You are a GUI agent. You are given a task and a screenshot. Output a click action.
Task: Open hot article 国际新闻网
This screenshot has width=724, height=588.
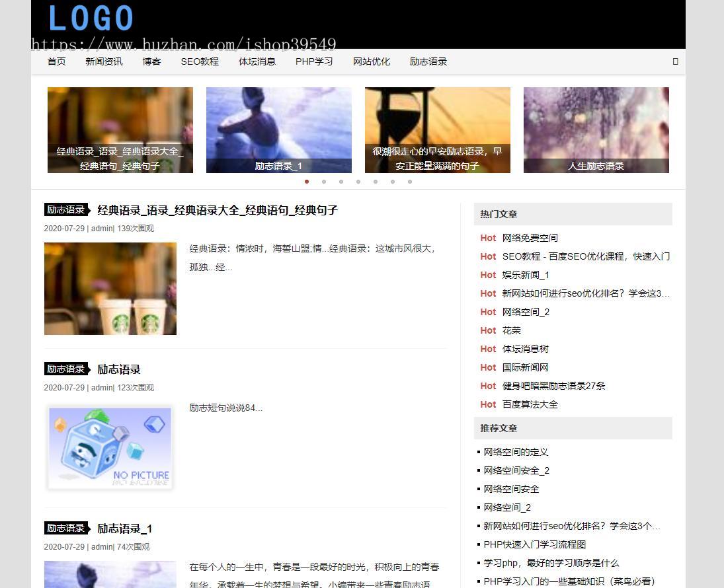pos(525,367)
